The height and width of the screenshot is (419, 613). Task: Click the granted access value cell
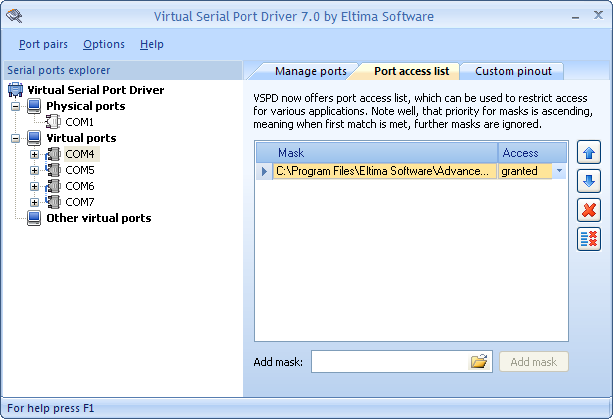[524, 171]
